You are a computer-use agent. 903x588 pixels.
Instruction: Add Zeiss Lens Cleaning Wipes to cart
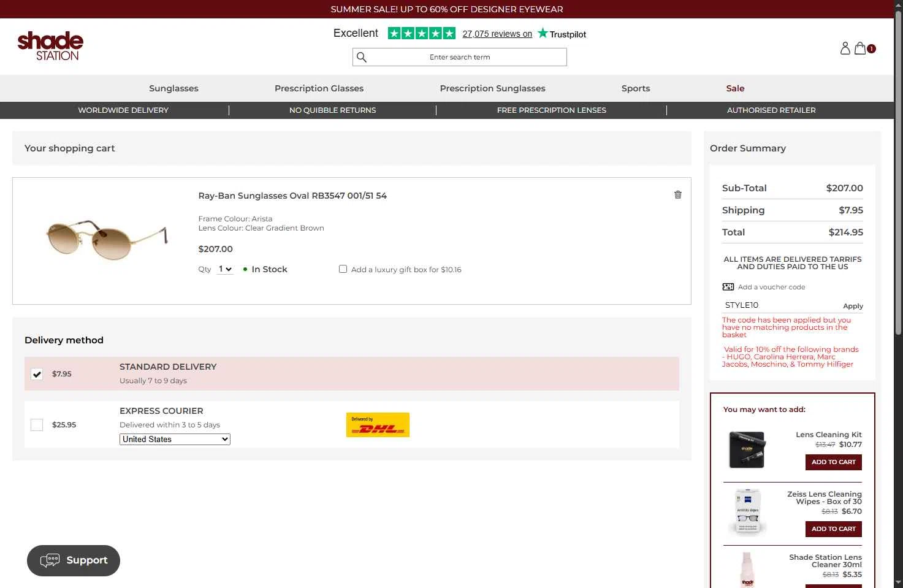tap(833, 529)
